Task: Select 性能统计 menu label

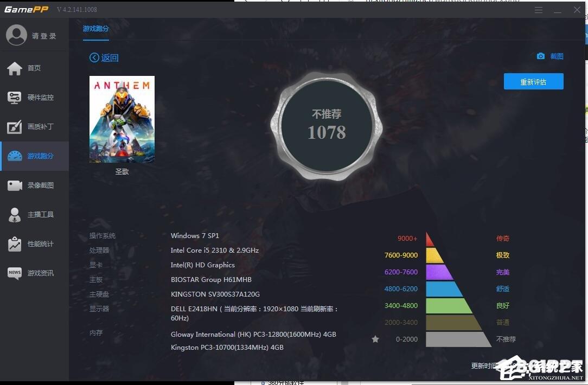Action: point(41,244)
